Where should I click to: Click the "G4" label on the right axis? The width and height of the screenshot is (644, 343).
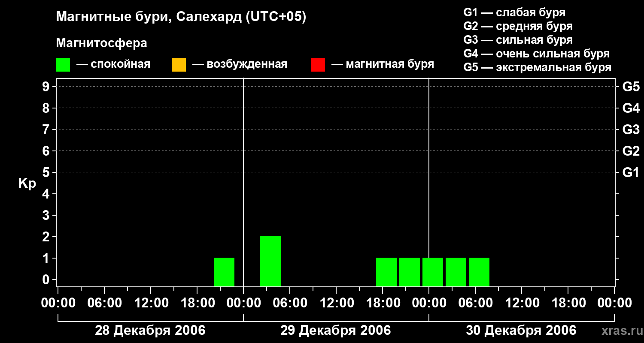tap(631, 108)
